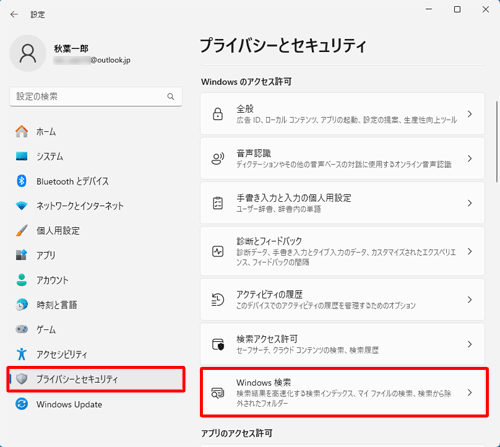Screen dimensions: 500x447
Task: Click the 診断とフィードバック pulse icon
Action: [x=218, y=251]
